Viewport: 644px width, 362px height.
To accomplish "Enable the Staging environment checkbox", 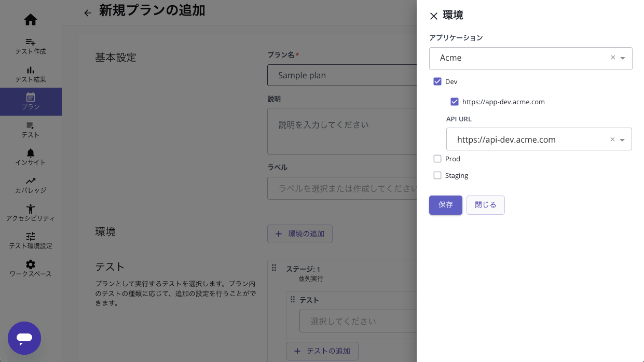I will tap(437, 175).
